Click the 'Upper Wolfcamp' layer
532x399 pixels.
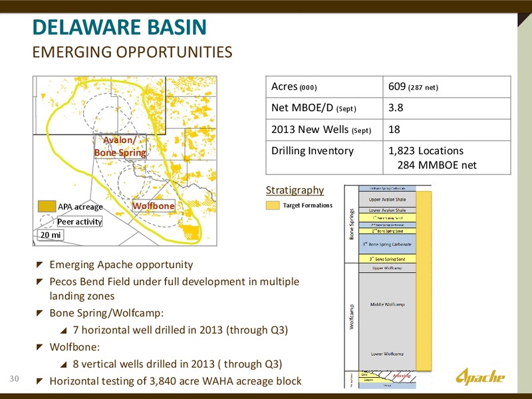pyautogui.click(x=387, y=268)
